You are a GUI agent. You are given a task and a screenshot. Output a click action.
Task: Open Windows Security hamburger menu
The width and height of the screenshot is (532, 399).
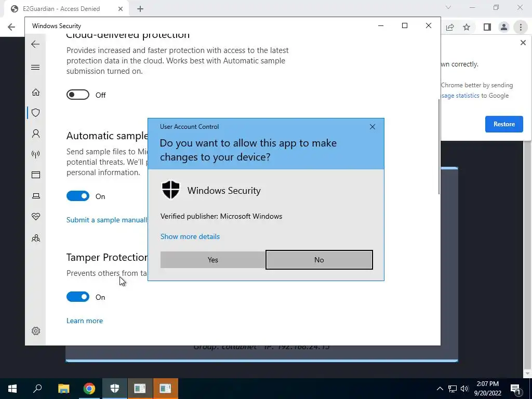pos(35,67)
